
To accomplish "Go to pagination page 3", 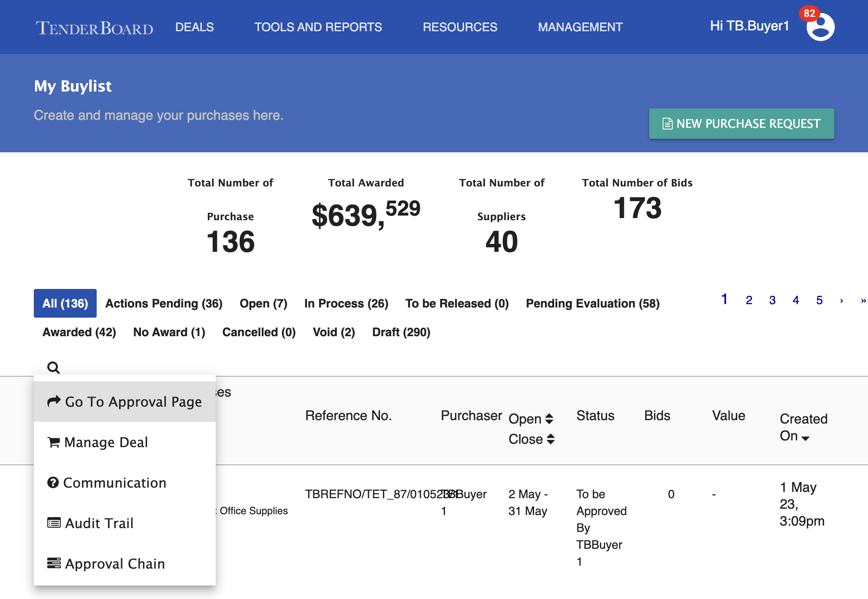I will [772, 300].
